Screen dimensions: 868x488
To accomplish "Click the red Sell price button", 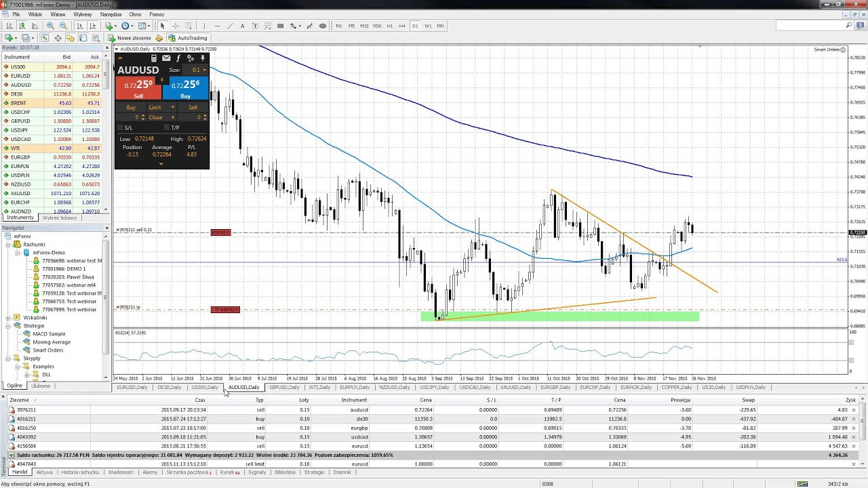I will [138, 88].
